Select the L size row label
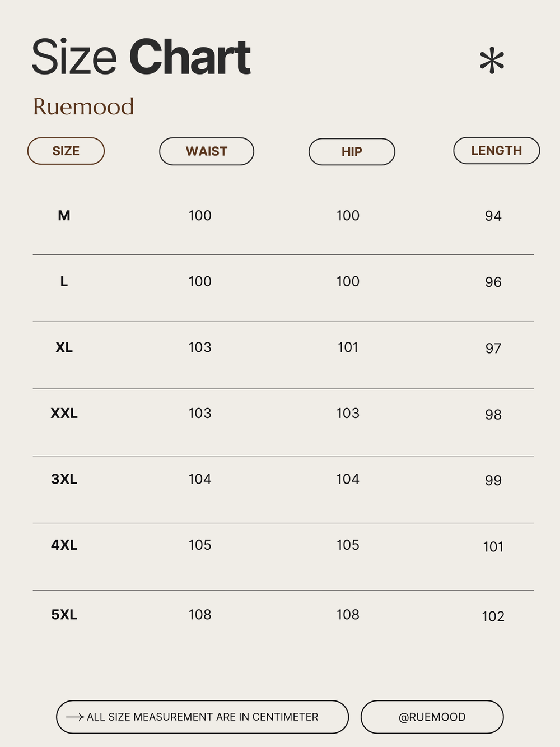The width and height of the screenshot is (560, 747). click(64, 281)
